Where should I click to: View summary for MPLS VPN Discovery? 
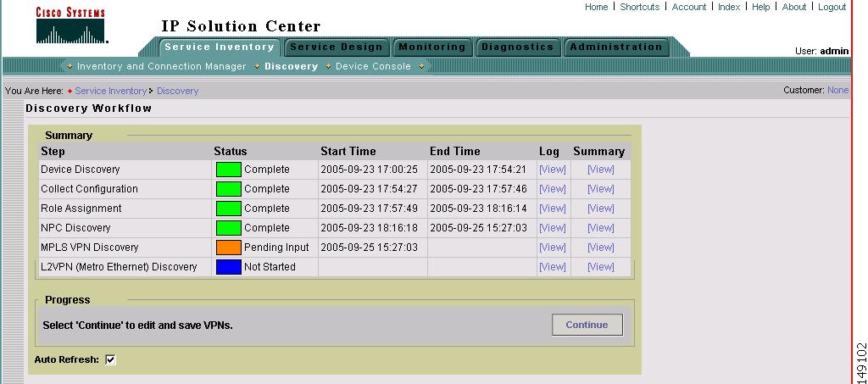601,248
